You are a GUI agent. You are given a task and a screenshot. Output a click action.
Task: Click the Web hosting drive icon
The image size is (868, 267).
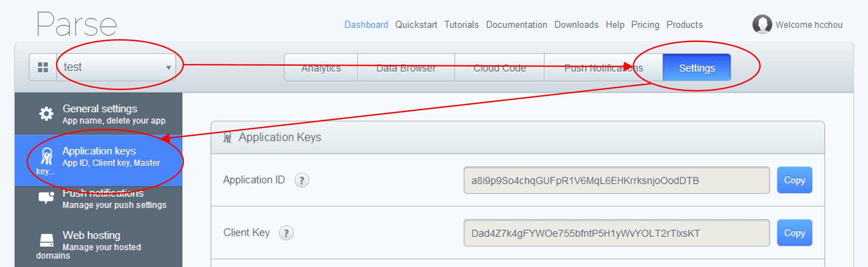pos(46,240)
